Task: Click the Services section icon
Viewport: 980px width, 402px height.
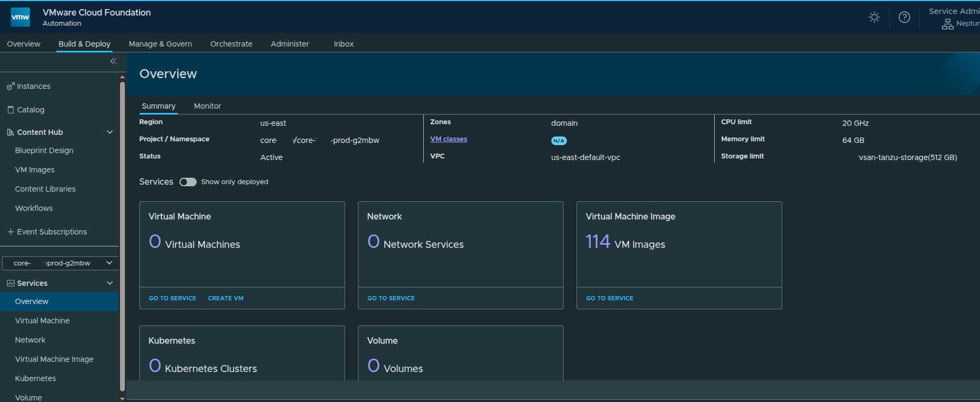Action: coord(10,283)
